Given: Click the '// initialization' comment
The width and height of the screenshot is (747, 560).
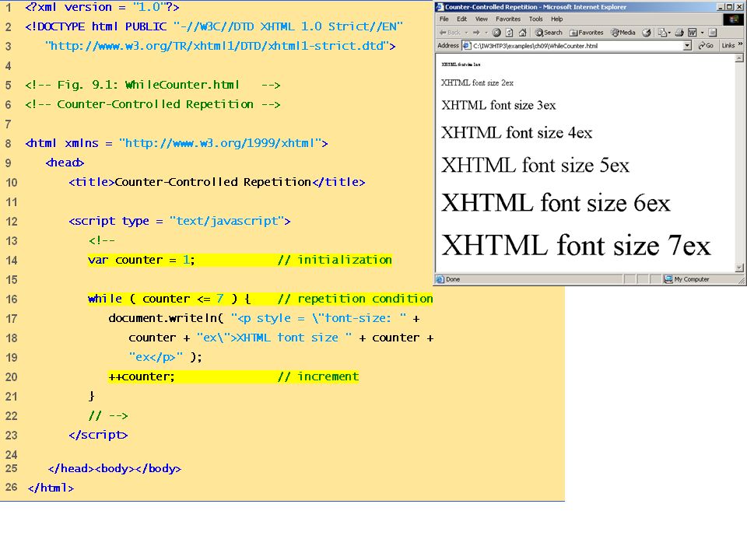Looking at the screenshot, I should tap(335, 260).
